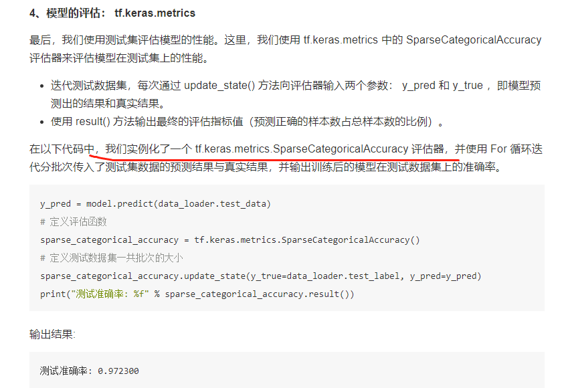Screen dimensions: 568x392
Task: Click the code line assigning tf.keras.metrics.SparseCategoricalAccuracy()
Action: click(230, 240)
